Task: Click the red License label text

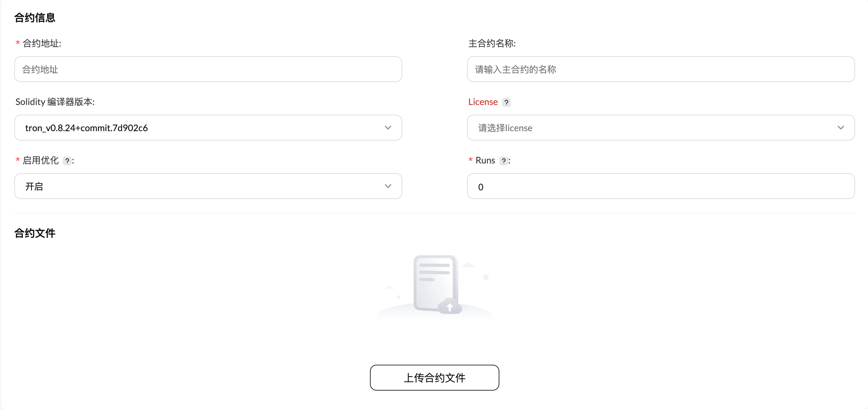Action: click(x=483, y=102)
